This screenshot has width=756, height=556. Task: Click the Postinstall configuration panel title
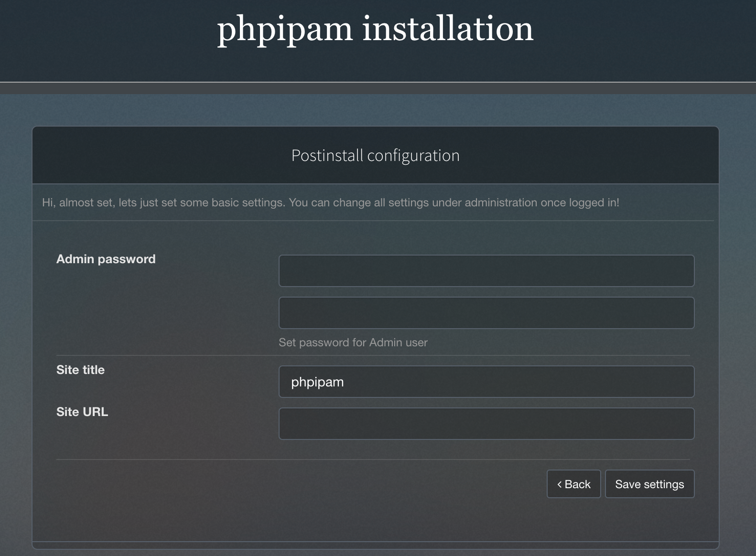point(376,156)
